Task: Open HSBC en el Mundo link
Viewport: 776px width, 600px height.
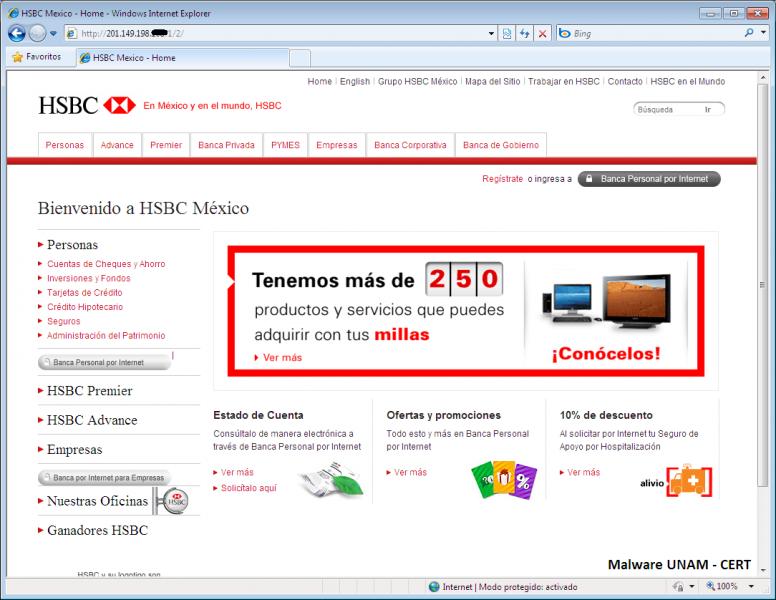Action: pyautogui.click(x=687, y=81)
